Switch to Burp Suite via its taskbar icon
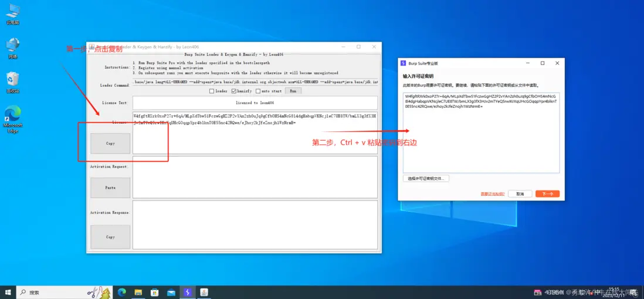This screenshot has width=644, height=299. [187, 292]
